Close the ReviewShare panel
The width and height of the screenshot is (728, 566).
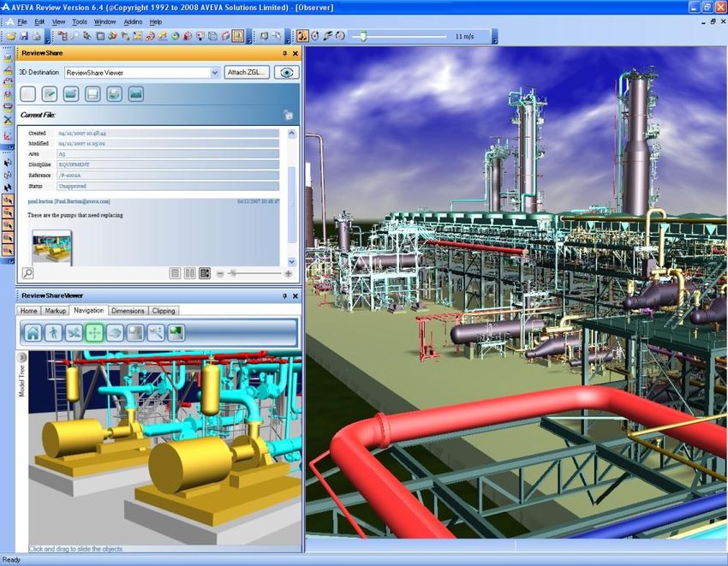tap(295, 53)
